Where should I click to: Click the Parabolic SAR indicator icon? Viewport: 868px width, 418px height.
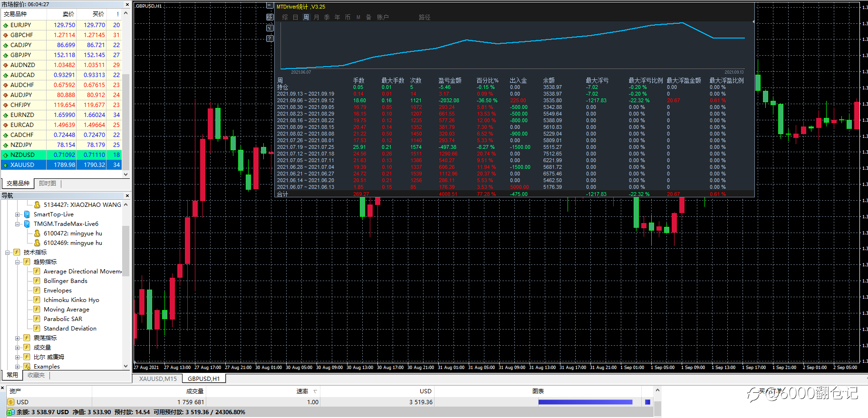pyautogui.click(x=37, y=319)
